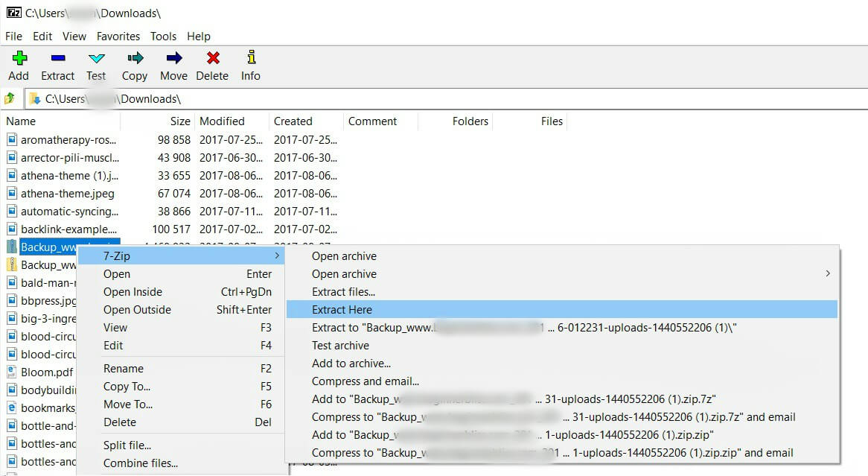
Task: Choose Add to archive... option
Action: (562, 363)
